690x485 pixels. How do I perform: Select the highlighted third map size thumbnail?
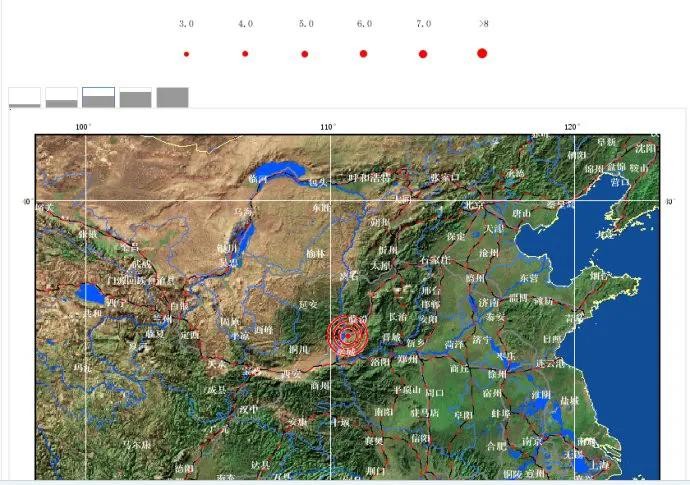click(98, 97)
